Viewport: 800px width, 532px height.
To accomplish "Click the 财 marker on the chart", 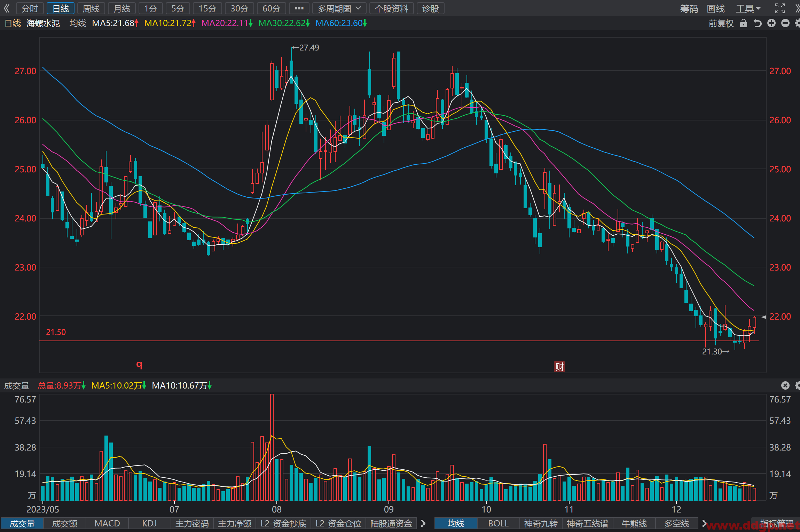I will [559, 367].
